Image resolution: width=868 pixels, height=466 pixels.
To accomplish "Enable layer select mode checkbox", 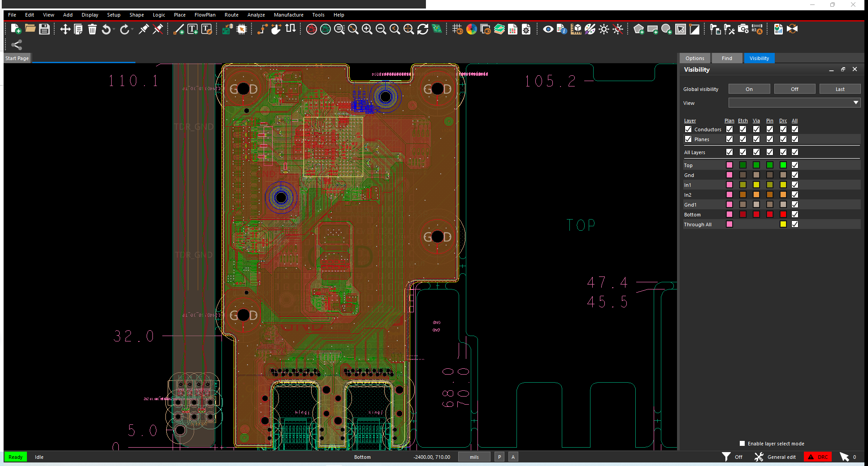I will click(x=742, y=444).
